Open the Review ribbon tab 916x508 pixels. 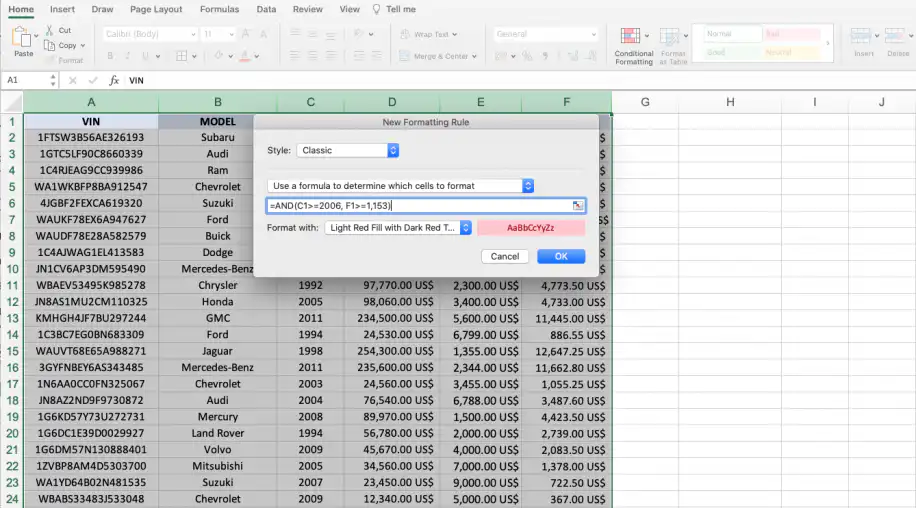coord(307,9)
